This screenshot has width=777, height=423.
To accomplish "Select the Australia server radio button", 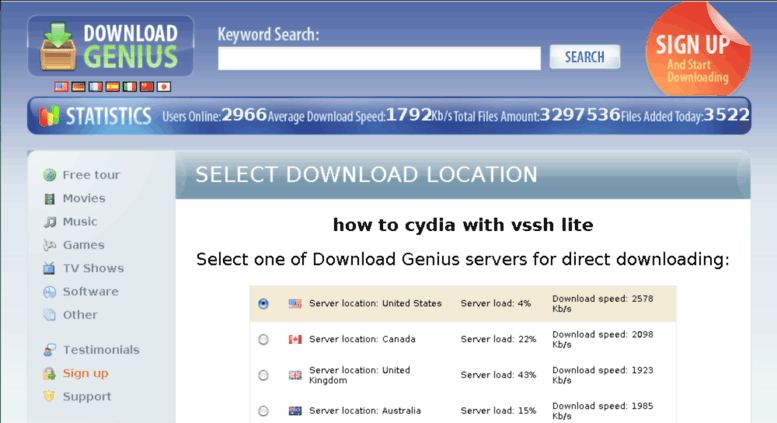I will (264, 411).
